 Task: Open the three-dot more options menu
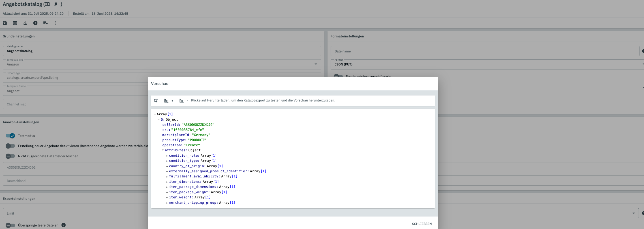56,23
